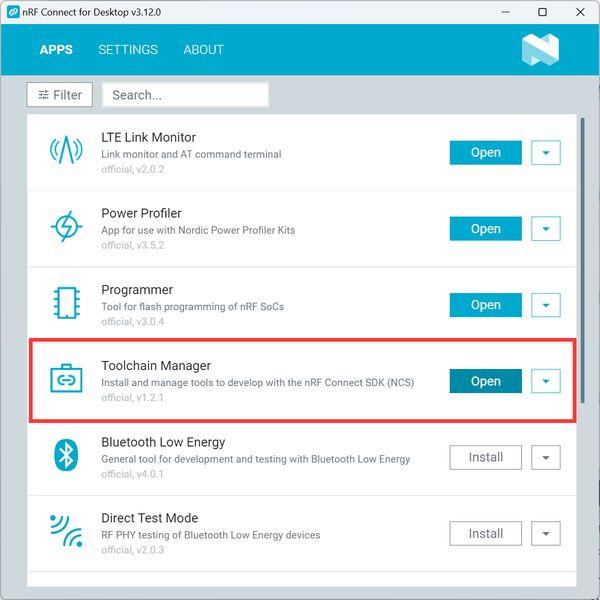Open the Filter options
600x600 pixels.
60,95
